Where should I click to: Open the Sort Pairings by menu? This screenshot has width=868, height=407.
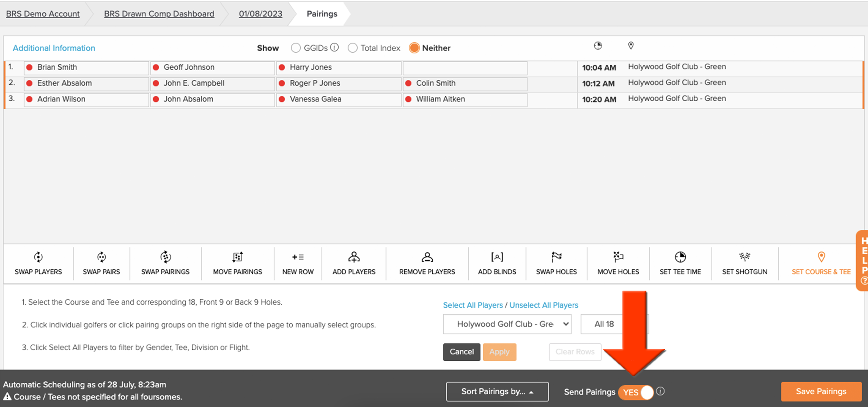point(497,392)
